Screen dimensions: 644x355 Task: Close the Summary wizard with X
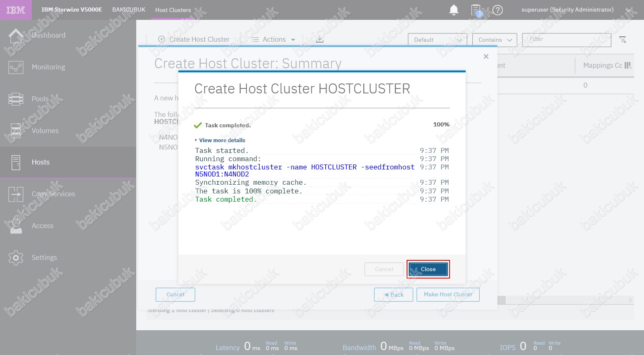coord(486,57)
